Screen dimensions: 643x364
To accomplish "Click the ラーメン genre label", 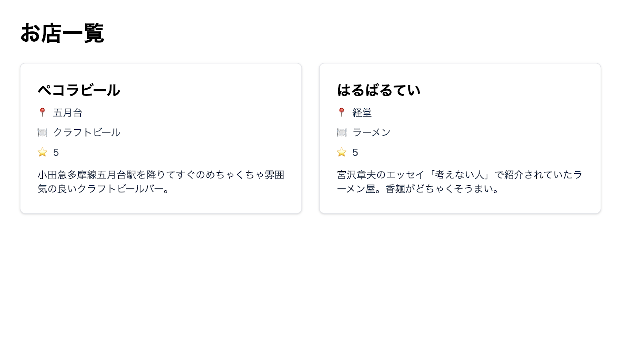I will pos(371,133).
